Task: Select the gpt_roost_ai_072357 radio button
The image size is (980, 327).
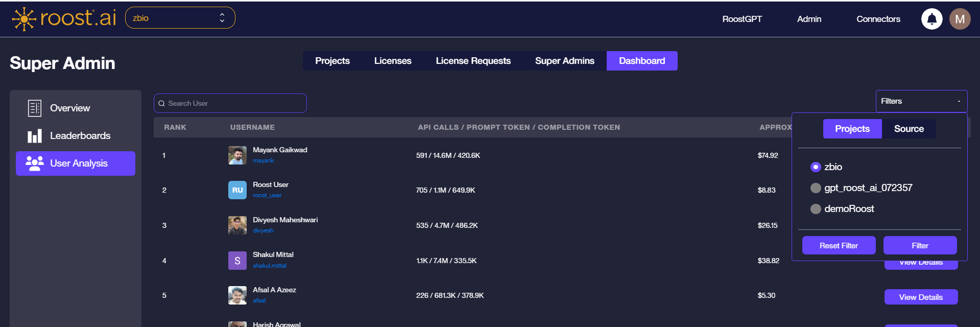Action: [x=816, y=188]
